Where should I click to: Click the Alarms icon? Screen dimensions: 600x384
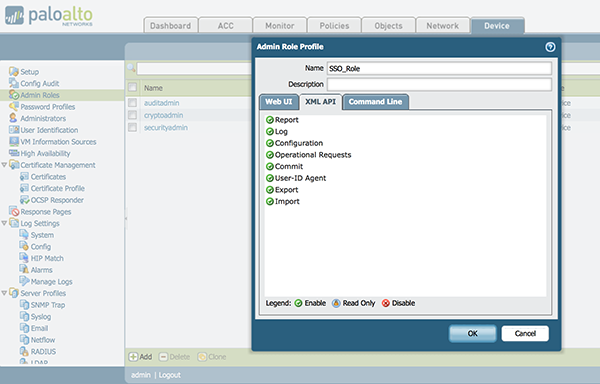click(x=24, y=270)
